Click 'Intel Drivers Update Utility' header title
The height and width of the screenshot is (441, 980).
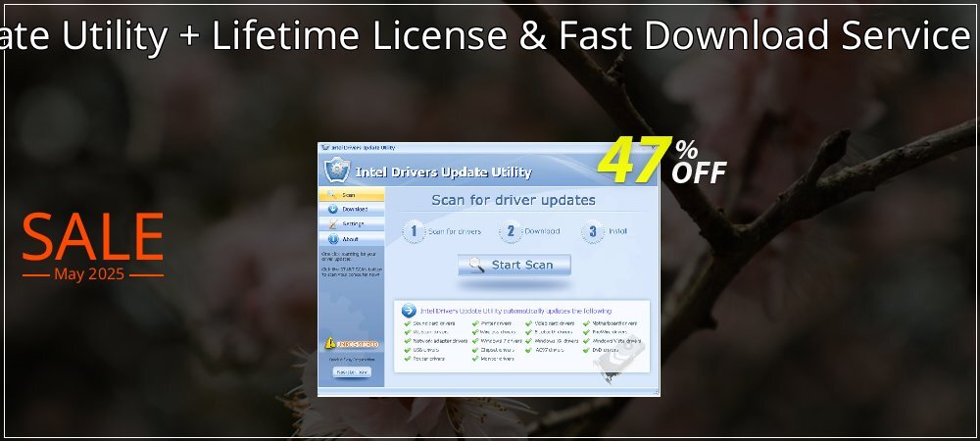click(x=443, y=172)
